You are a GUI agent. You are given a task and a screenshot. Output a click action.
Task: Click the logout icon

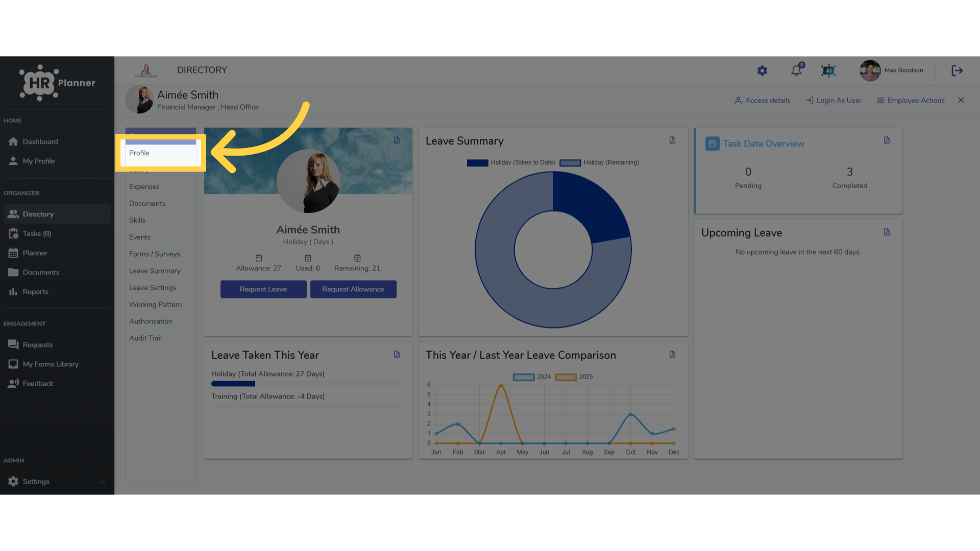click(957, 70)
